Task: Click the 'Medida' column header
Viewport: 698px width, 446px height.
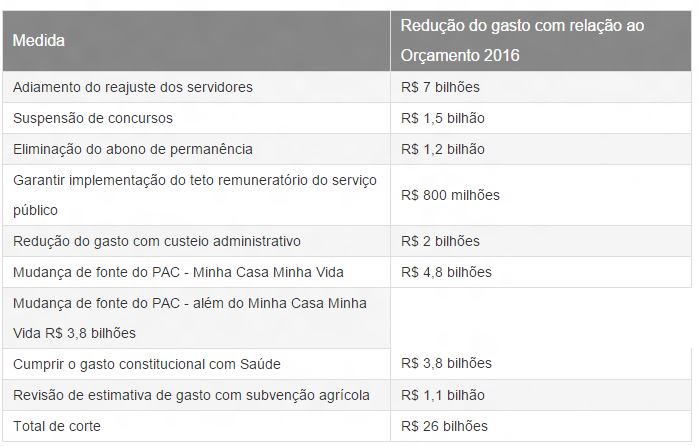Action: coord(39,41)
